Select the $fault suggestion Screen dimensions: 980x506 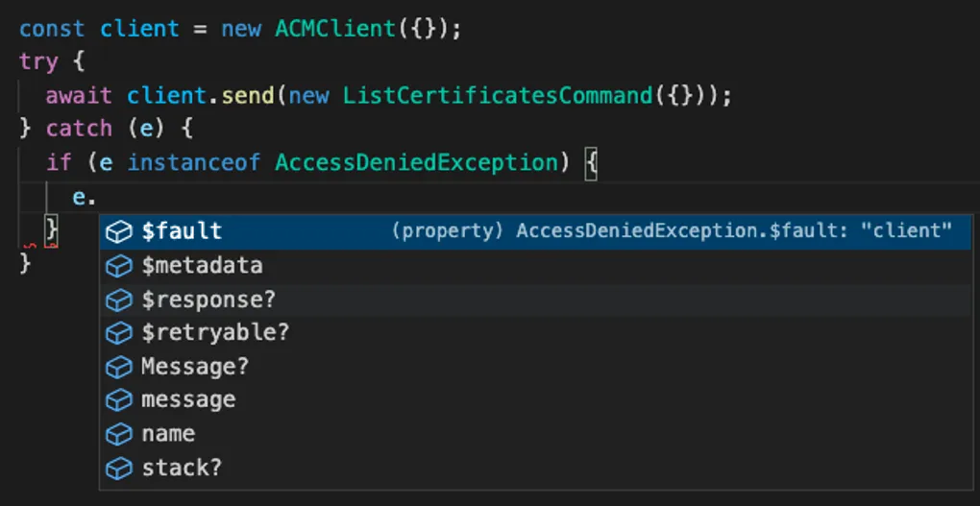point(183,231)
